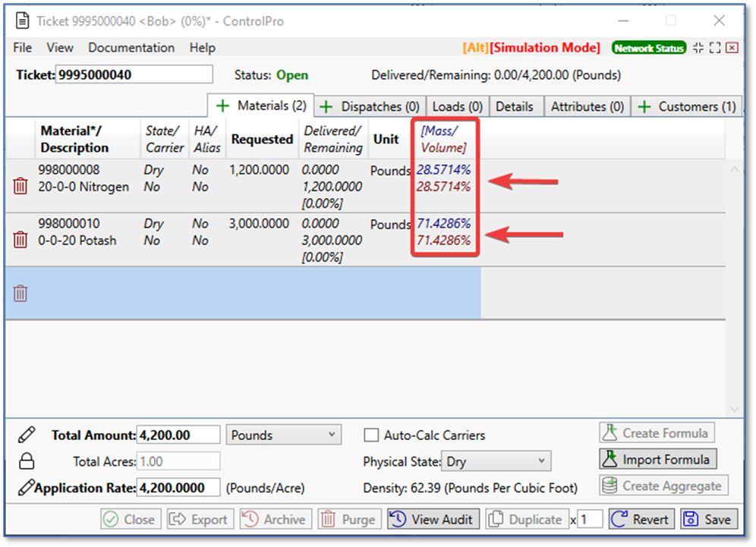Click the Import Formula button
756x547 pixels.
point(657,460)
